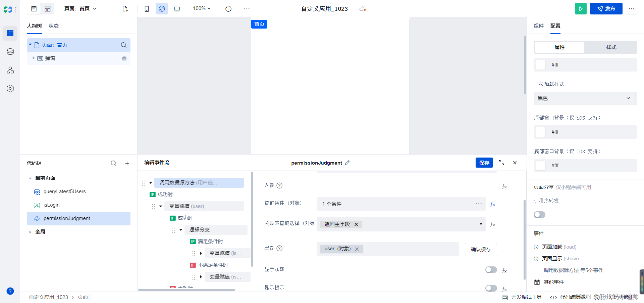
Task: Enable 小程序转发 toggle
Action: 539,215
